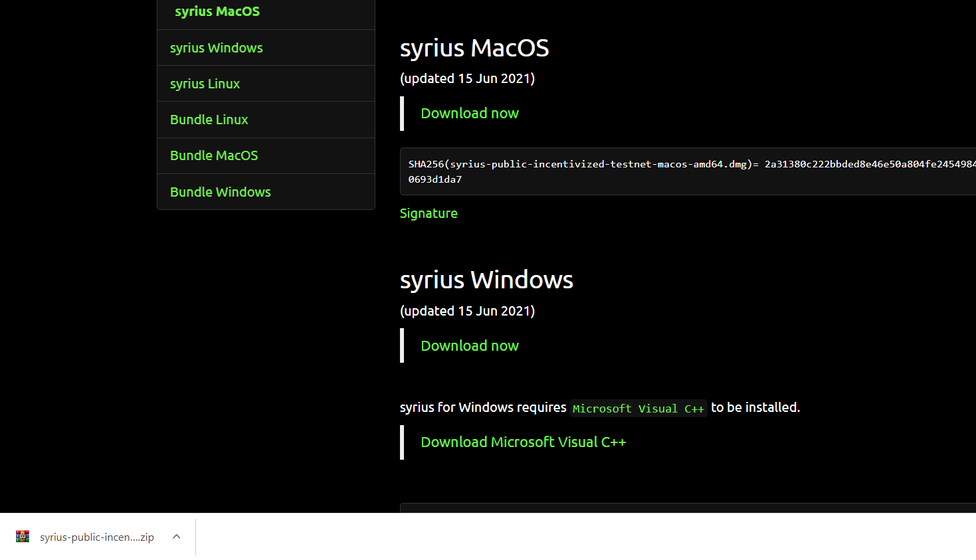976x560 pixels.
Task: Click the zip archive icon in downloads bar
Action: click(x=23, y=537)
